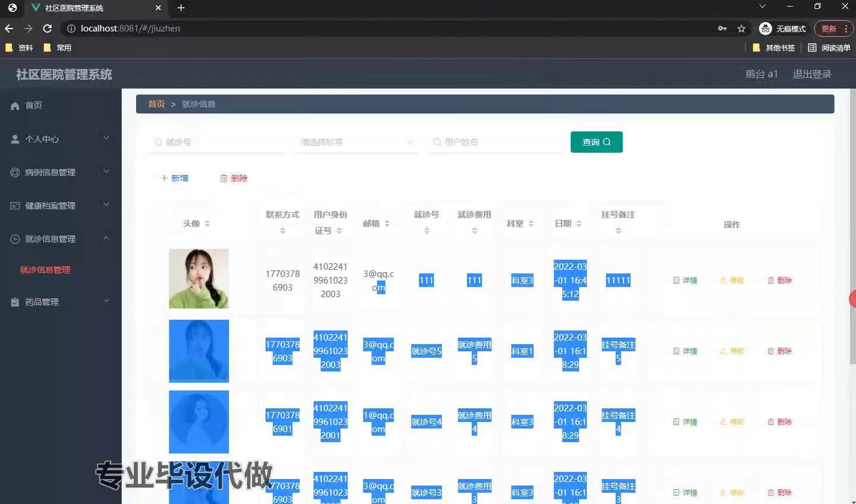This screenshot has height=504, width=856.
Task: Open a new browser tab with plus icon
Action: [x=181, y=8]
